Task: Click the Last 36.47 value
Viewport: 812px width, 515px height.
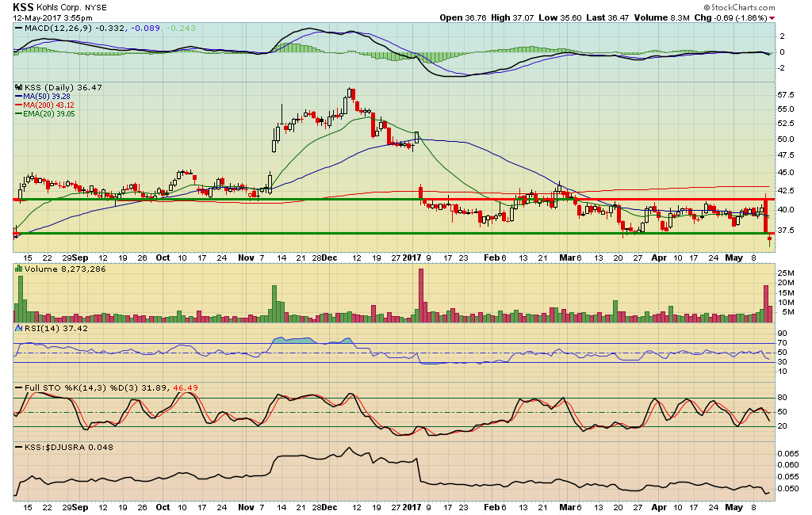Action: (607, 17)
